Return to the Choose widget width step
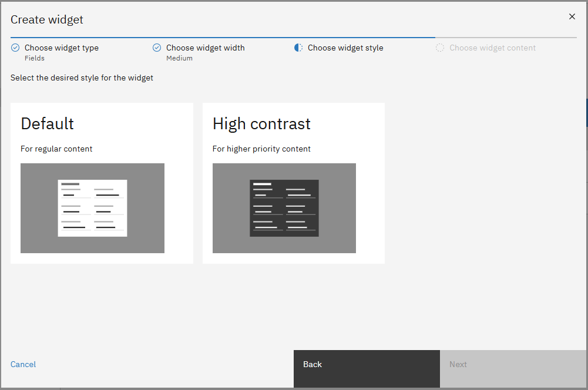This screenshot has height=390, width=588. pyautogui.click(x=205, y=48)
